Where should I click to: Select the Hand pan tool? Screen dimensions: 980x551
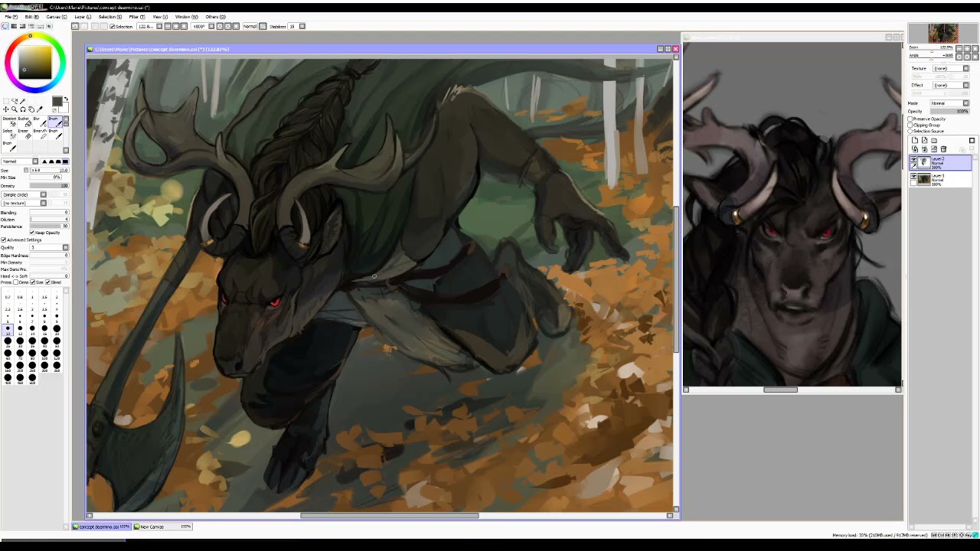point(31,109)
